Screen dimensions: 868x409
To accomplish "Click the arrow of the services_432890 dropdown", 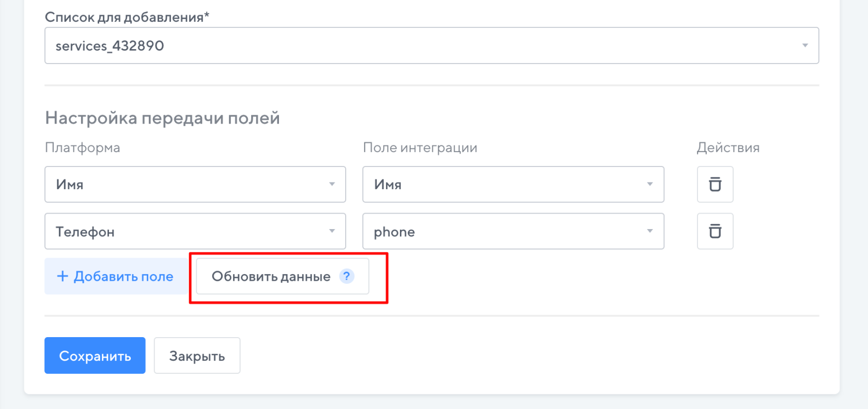I will coord(804,46).
